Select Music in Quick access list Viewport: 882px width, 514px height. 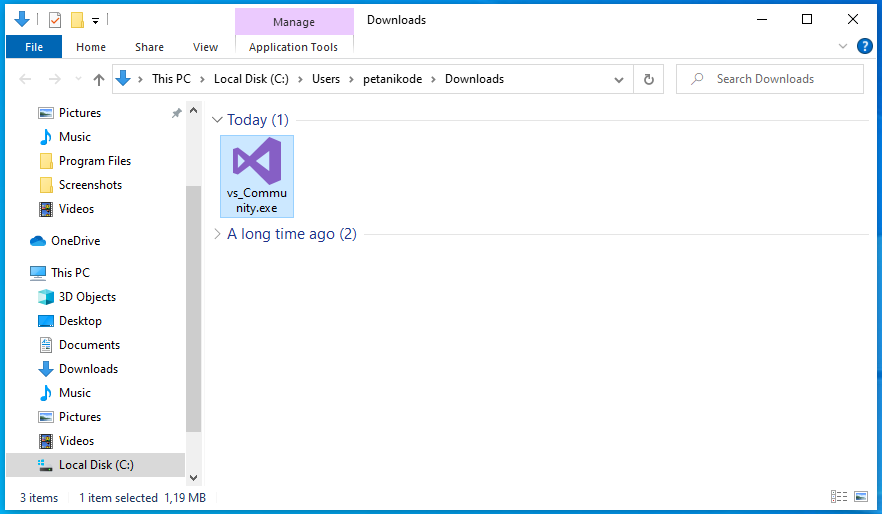click(x=75, y=137)
